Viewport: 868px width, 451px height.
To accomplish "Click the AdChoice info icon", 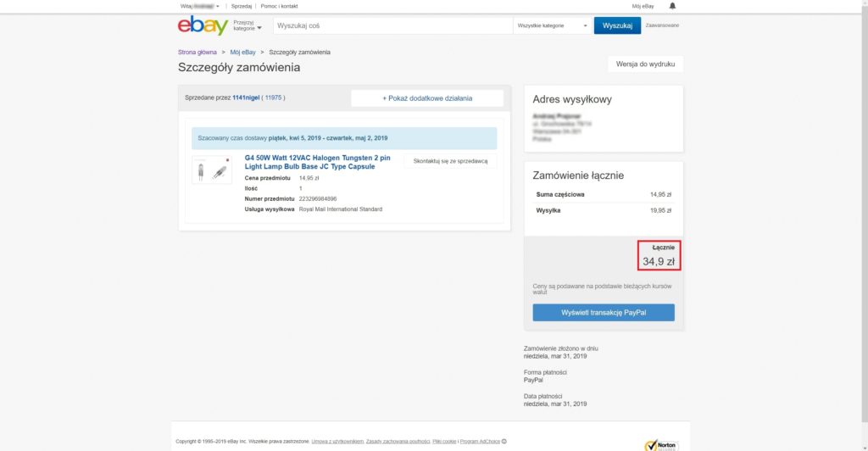I will coord(504,441).
